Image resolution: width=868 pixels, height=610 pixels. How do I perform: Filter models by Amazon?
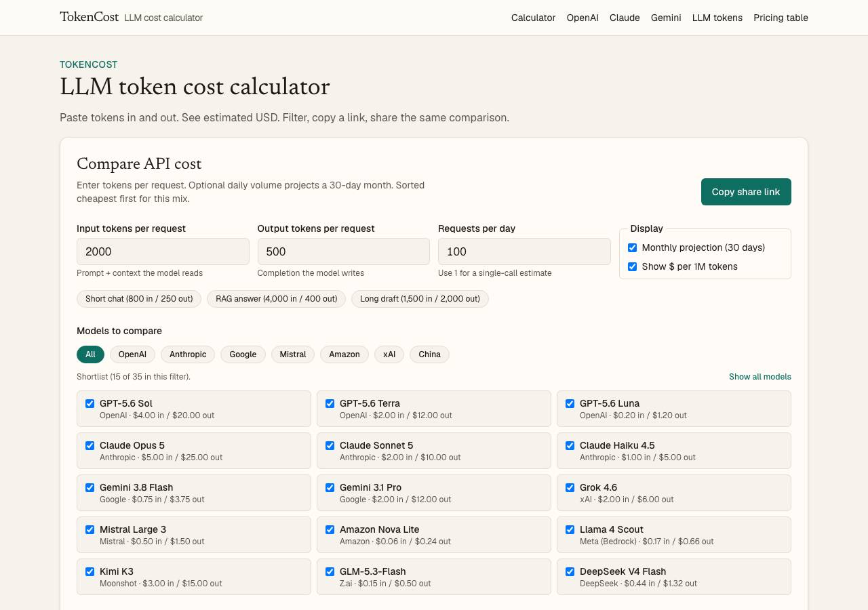[x=344, y=354]
